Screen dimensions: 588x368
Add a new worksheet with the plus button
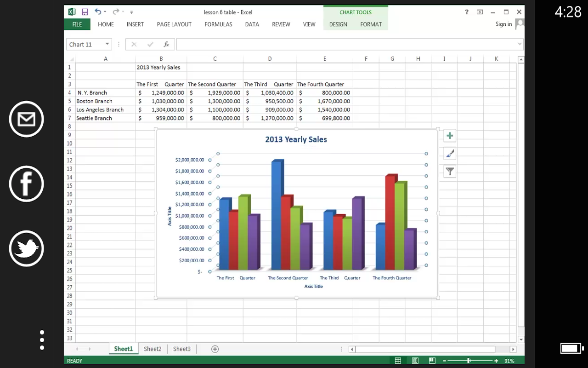[214, 349]
